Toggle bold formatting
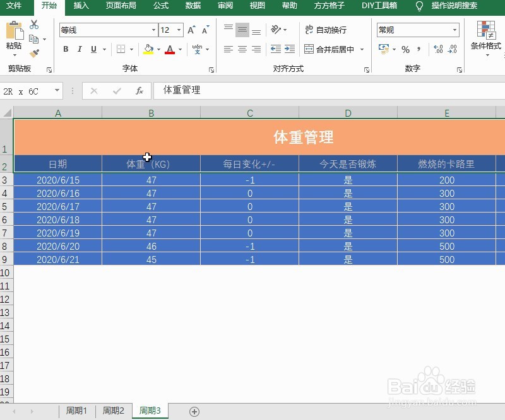Viewport: 505px width, 420px height. pyautogui.click(x=66, y=49)
